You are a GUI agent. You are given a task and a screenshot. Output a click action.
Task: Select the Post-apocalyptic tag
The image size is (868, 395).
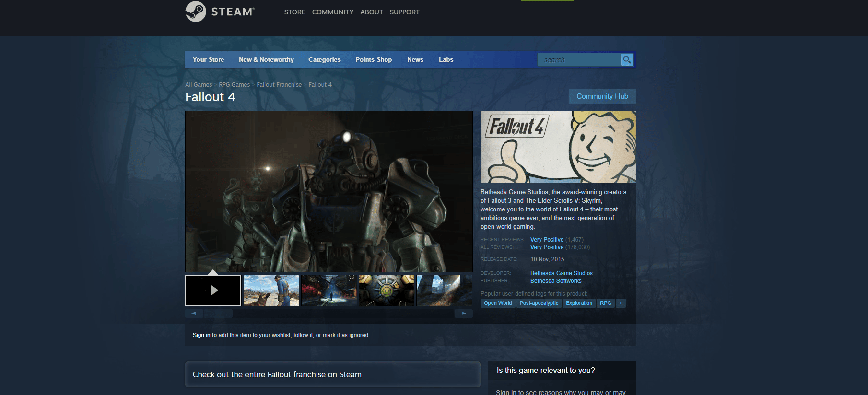click(539, 303)
